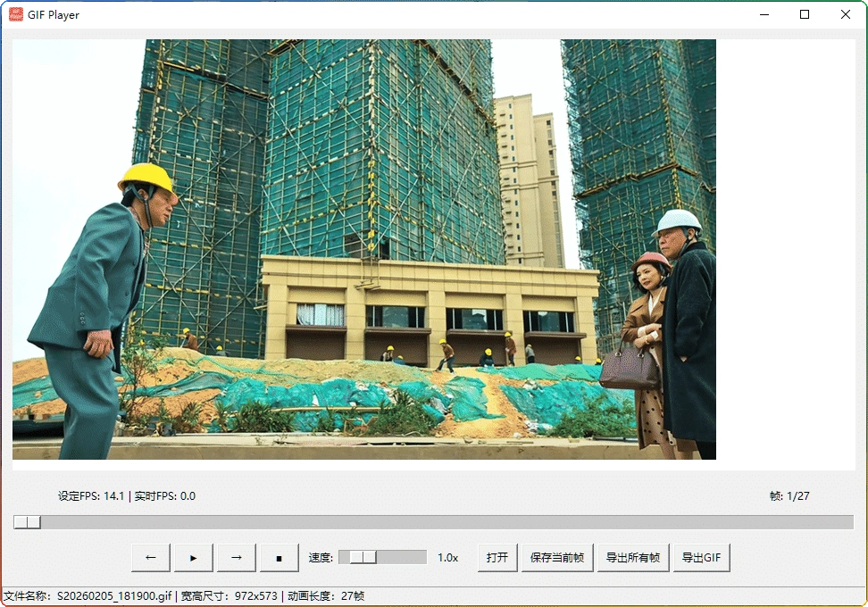Select the right arrow frame control
868x607 pixels.
[x=236, y=557]
